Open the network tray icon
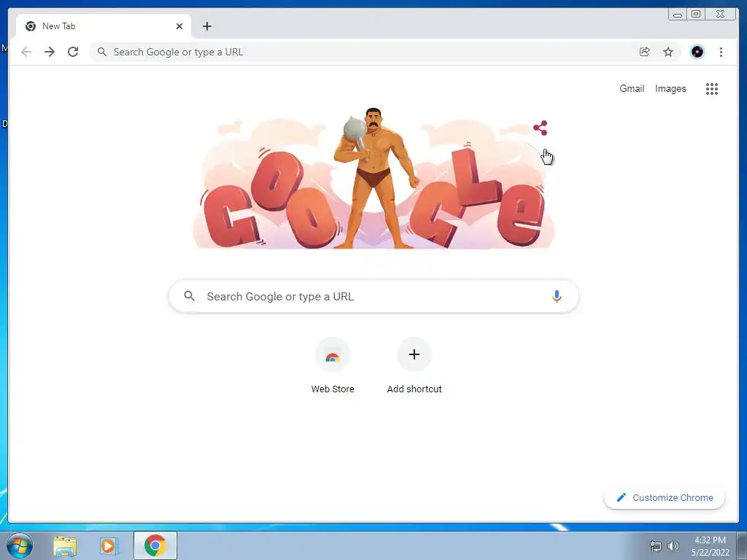 tap(656, 546)
